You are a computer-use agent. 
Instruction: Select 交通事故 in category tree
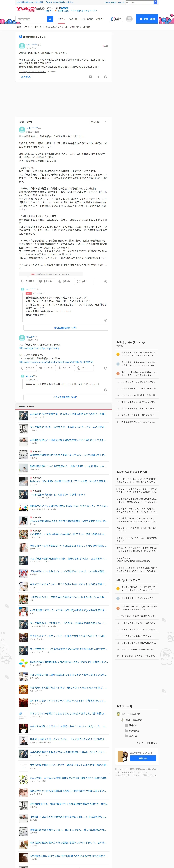133,736
